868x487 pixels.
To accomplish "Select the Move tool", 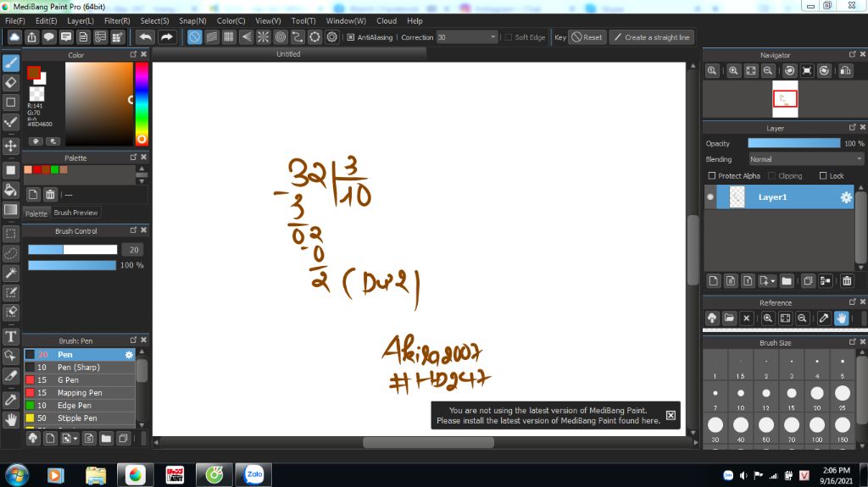I will (x=10, y=146).
